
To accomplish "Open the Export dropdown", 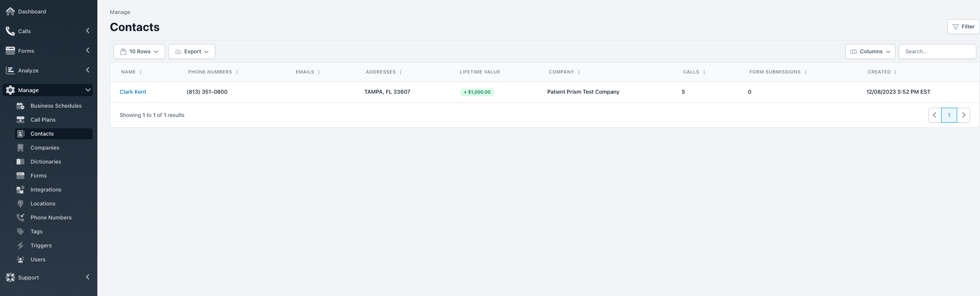I will 192,52.
